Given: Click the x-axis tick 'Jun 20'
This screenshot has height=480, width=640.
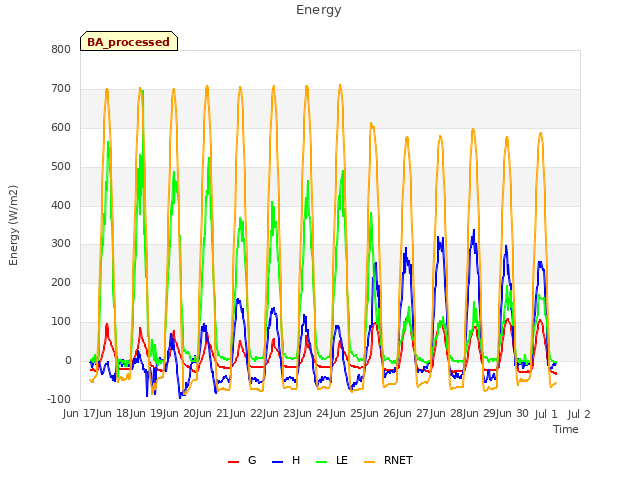Looking at the screenshot, I should point(180,414).
